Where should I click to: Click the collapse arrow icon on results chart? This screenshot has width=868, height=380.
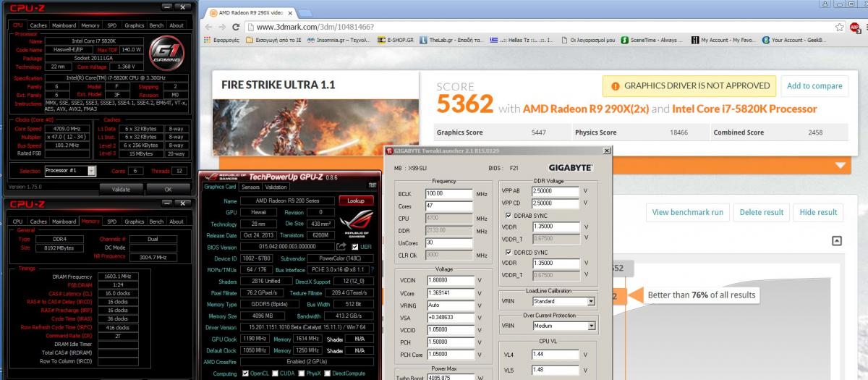(836, 241)
